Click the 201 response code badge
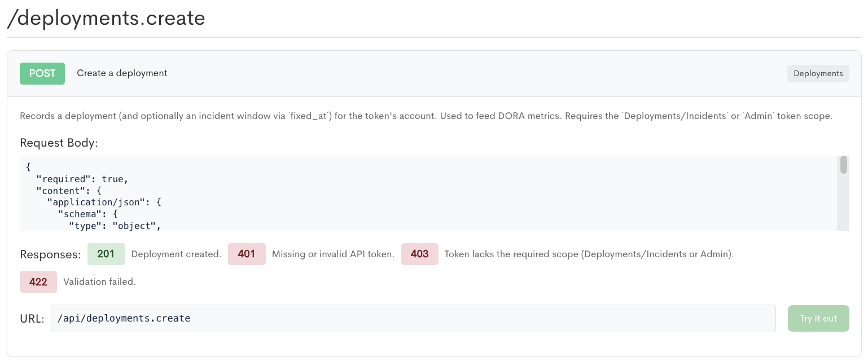 [x=106, y=254]
